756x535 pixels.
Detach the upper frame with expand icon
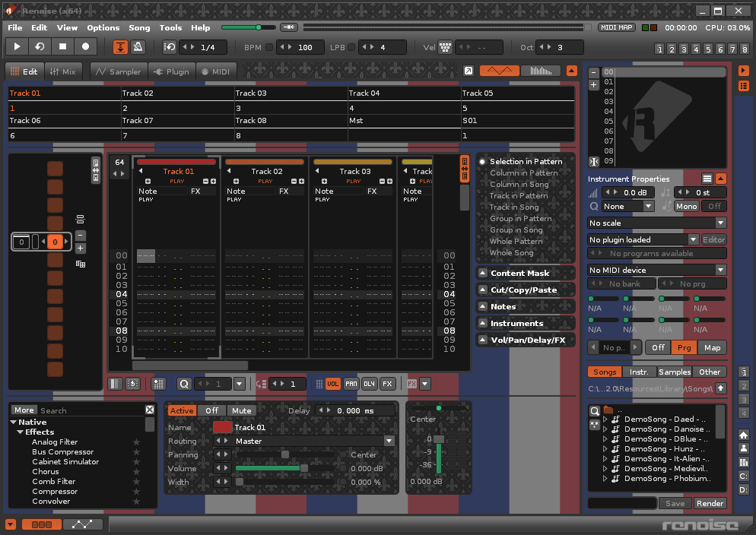(469, 71)
